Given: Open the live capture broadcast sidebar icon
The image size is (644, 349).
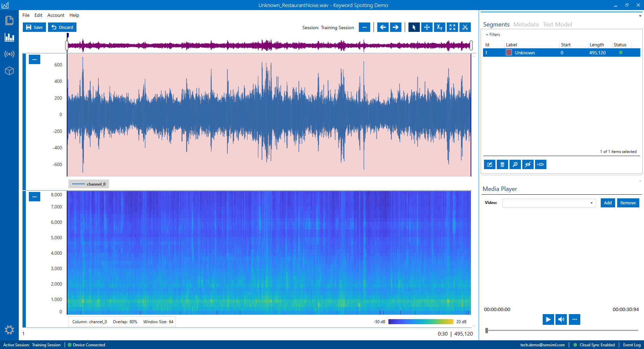Looking at the screenshot, I should [x=9, y=54].
